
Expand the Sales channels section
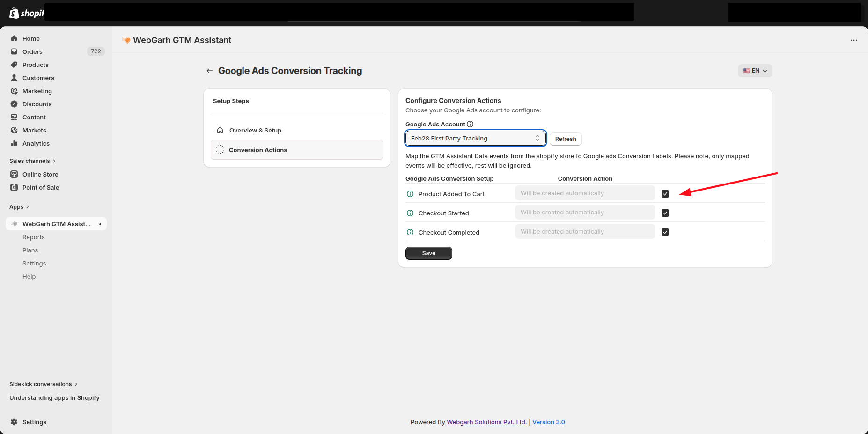pos(32,161)
